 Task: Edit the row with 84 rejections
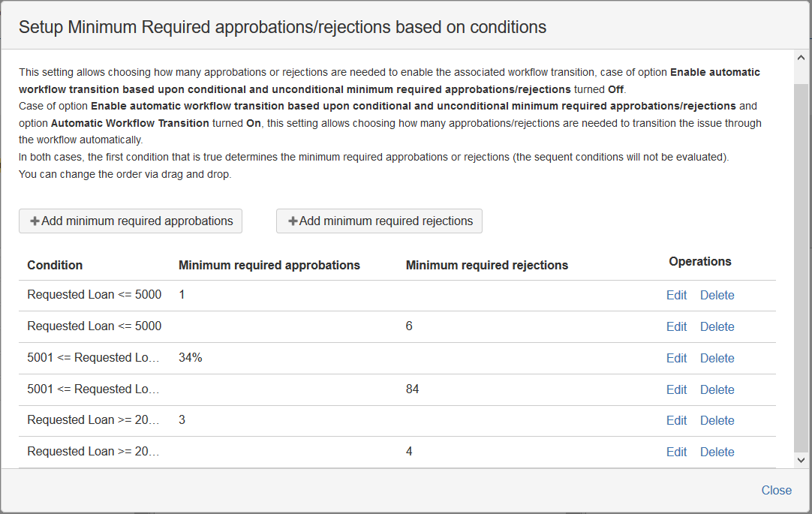(676, 390)
